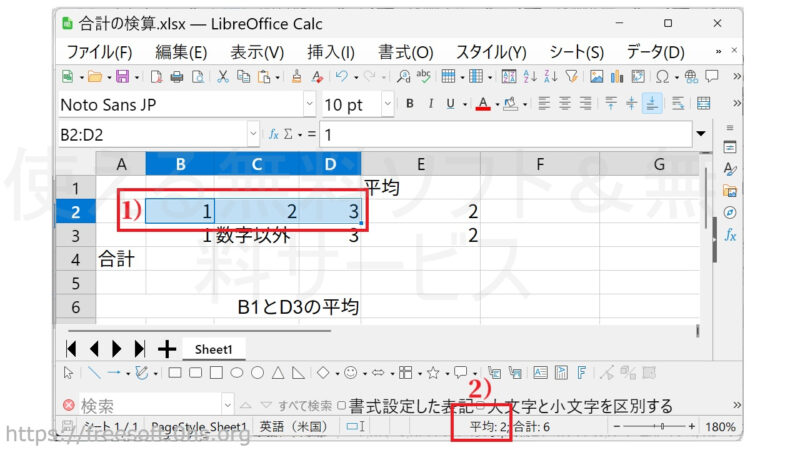Close the find toolbar red X
This screenshot has height=450, width=800.
[68, 406]
